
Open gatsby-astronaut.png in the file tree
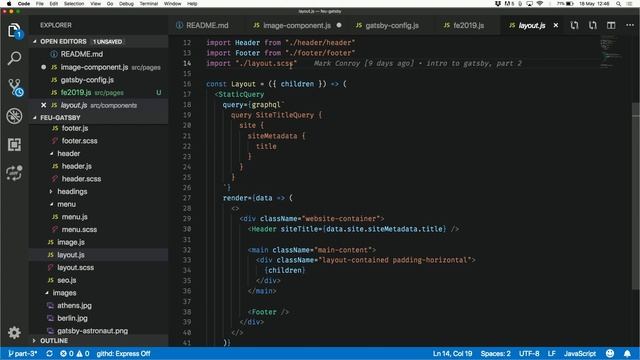click(x=98, y=331)
